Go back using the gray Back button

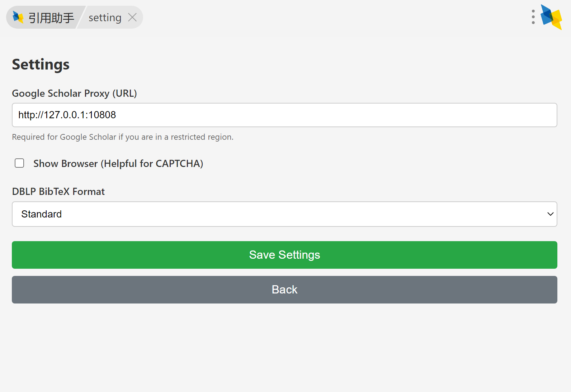(x=284, y=290)
